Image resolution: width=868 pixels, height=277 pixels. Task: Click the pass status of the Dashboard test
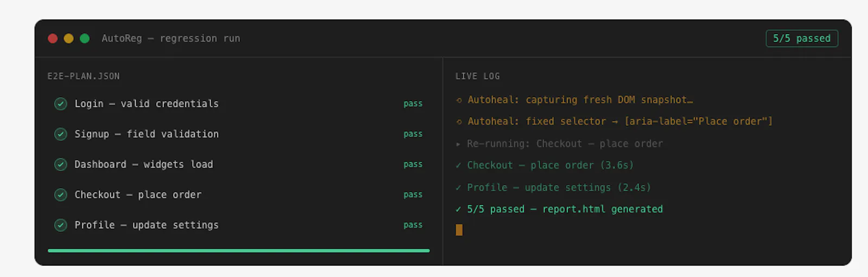(413, 164)
